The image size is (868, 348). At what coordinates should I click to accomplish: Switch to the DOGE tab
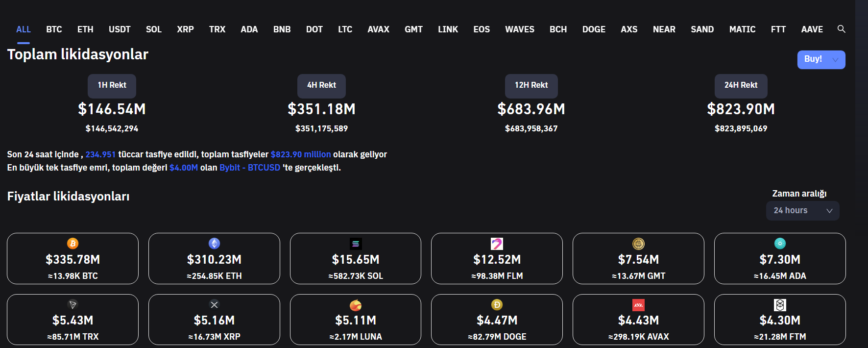(594, 29)
